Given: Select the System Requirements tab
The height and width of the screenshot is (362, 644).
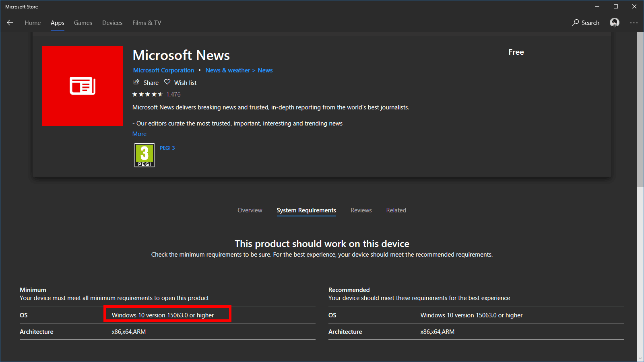Looking at the screenshot, I should (x=306, y=210).
